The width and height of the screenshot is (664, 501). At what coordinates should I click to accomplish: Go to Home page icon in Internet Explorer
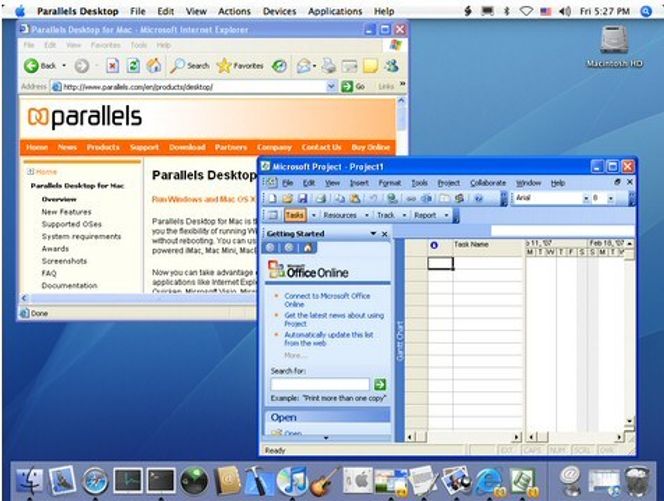coord(154,66)
